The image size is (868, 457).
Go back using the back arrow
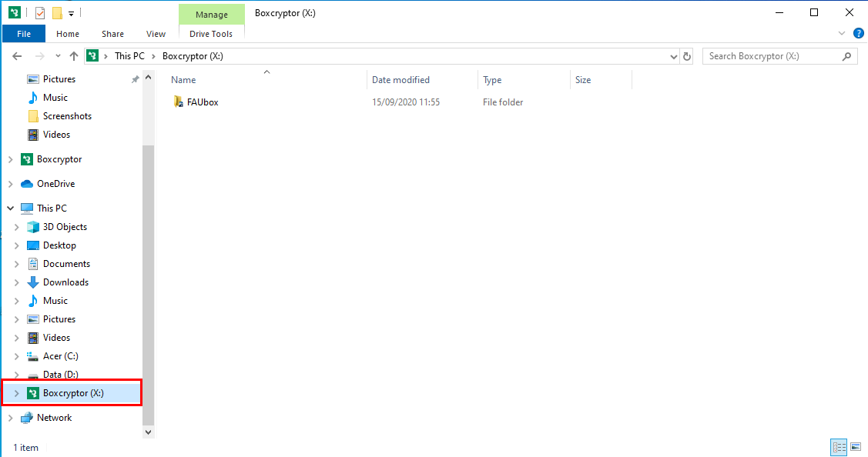coord(17,56)
